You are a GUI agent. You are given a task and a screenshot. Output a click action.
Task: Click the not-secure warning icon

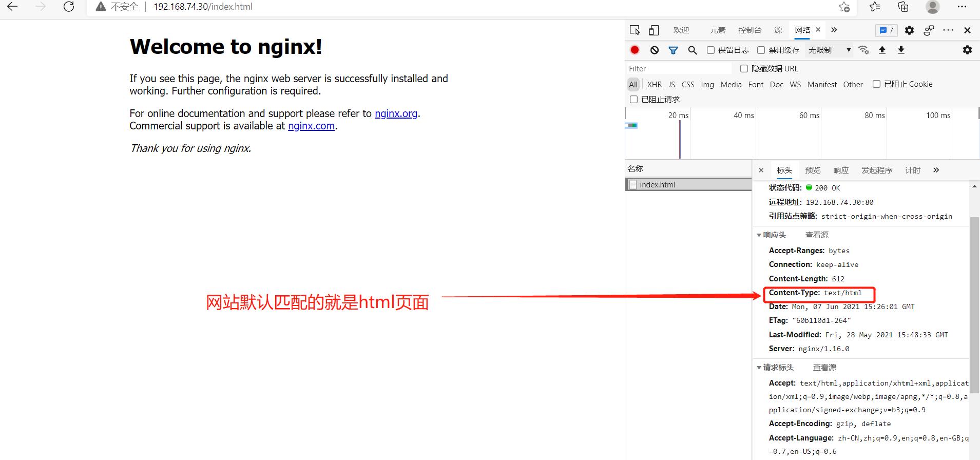point(101,7)
